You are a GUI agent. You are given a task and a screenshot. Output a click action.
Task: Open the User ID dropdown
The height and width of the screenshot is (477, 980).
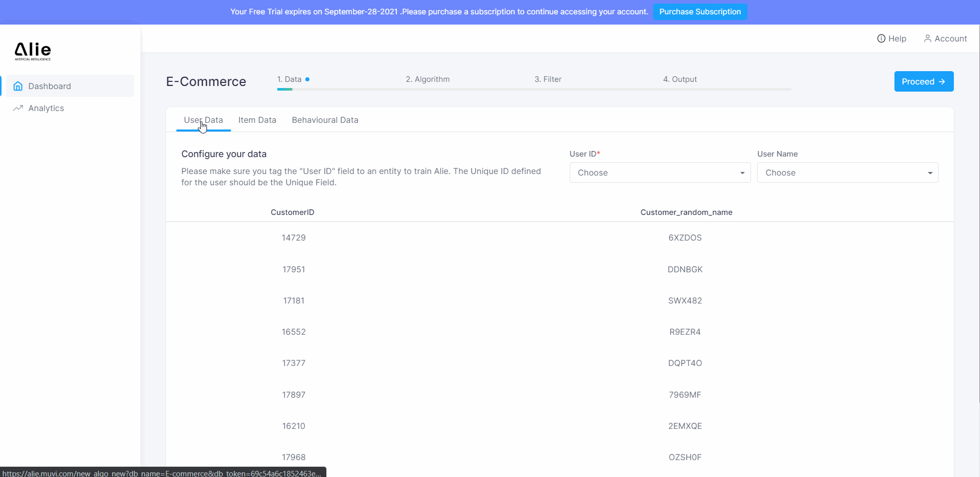(x=659, y=172)
